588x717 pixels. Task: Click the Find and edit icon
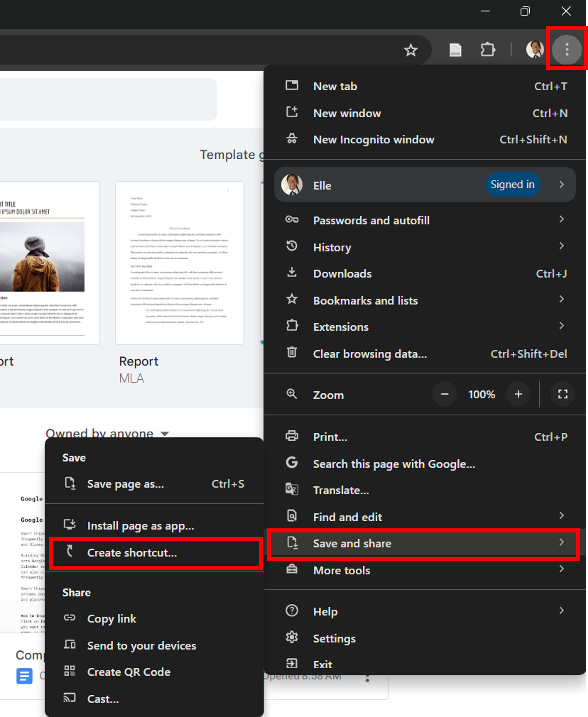292,516
